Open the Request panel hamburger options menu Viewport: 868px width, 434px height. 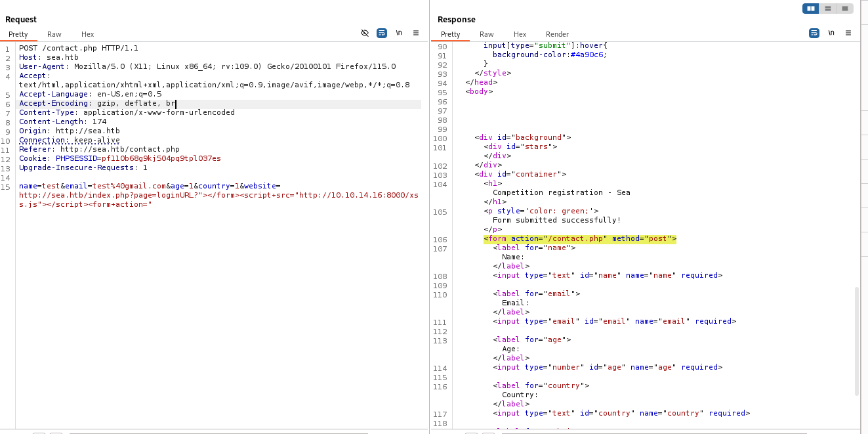point(416,33)
